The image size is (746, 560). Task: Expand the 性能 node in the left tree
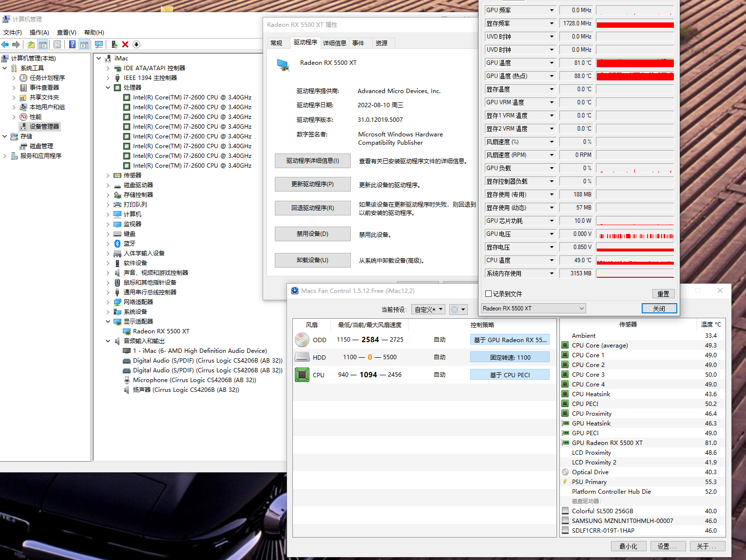[x=14, y=117]
